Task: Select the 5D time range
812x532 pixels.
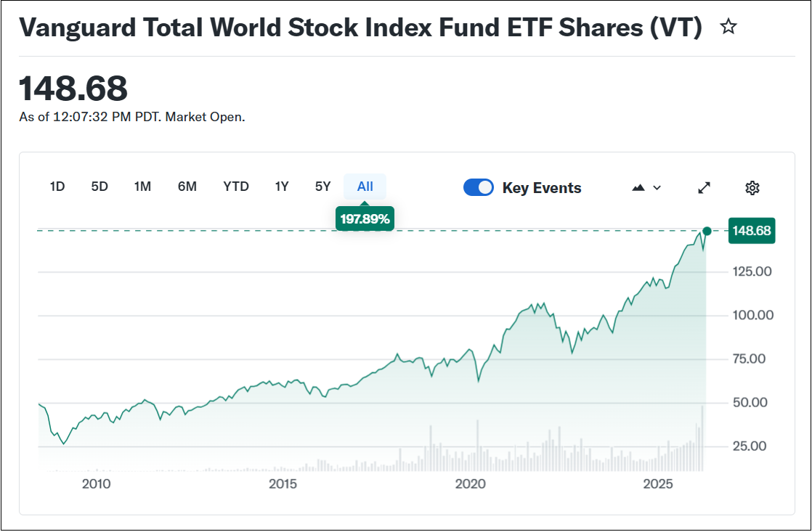Action: [x=100, y=187]
